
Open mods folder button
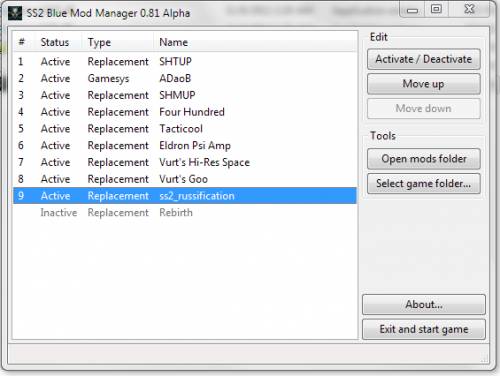pyautogui.click(x=424, y=159)
